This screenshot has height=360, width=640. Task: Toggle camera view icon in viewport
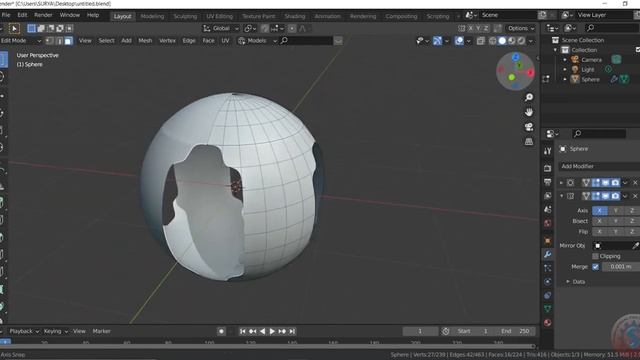(x=529, y=127)
